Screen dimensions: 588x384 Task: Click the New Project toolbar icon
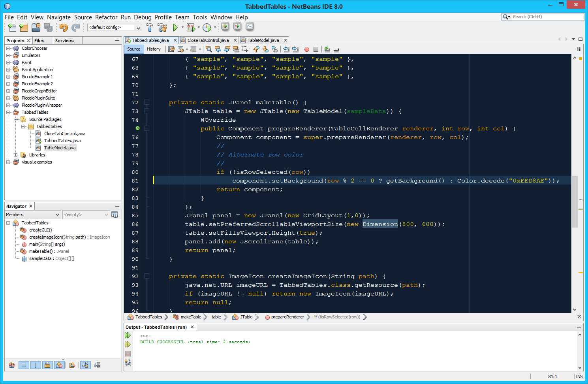[x=24, y=27]
